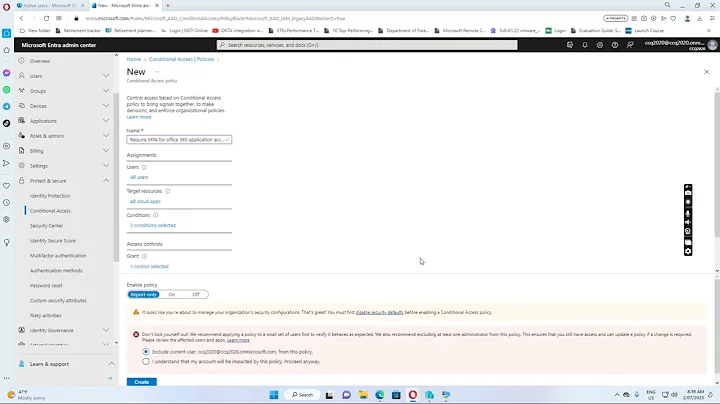
Task: Click the Users sidebar icon
Action: pyautogui.click(x=22, y=75)
